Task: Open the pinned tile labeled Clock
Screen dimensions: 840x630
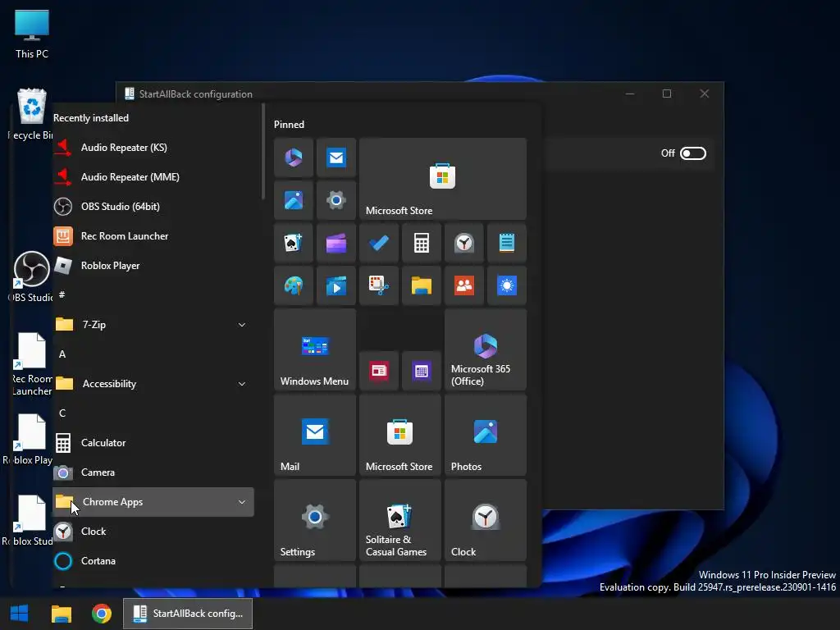Action: coord(486,520)
